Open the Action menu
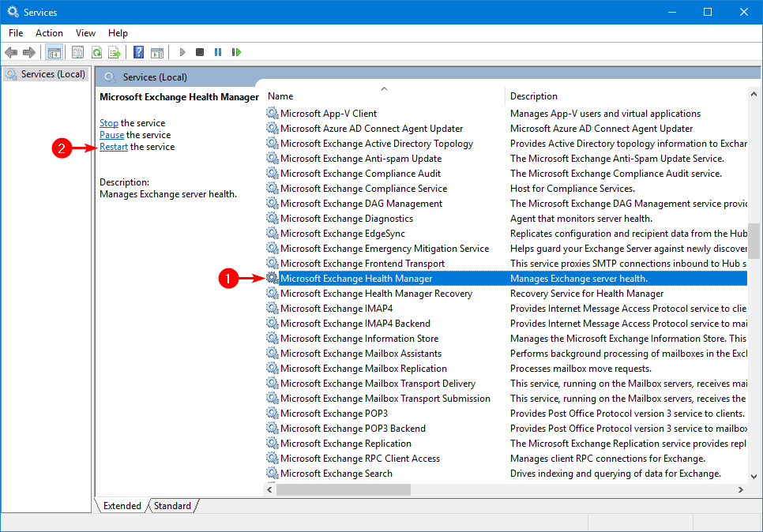763x532 pixels. point(49,32)
